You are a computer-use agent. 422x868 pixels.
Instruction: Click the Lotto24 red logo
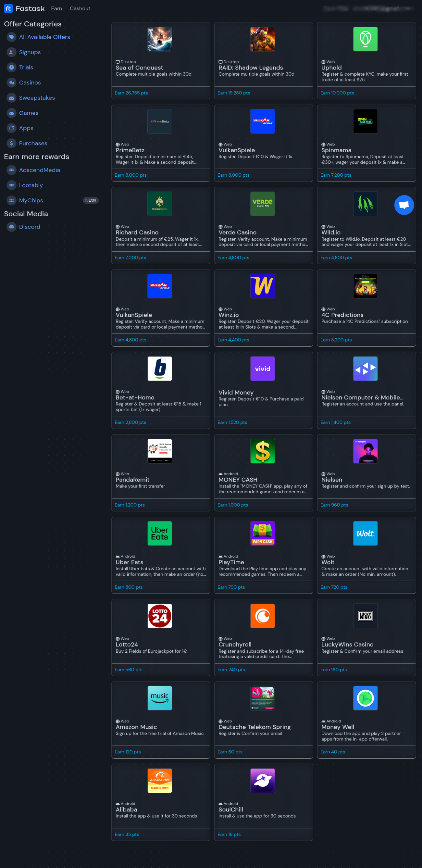pos(160,616)
